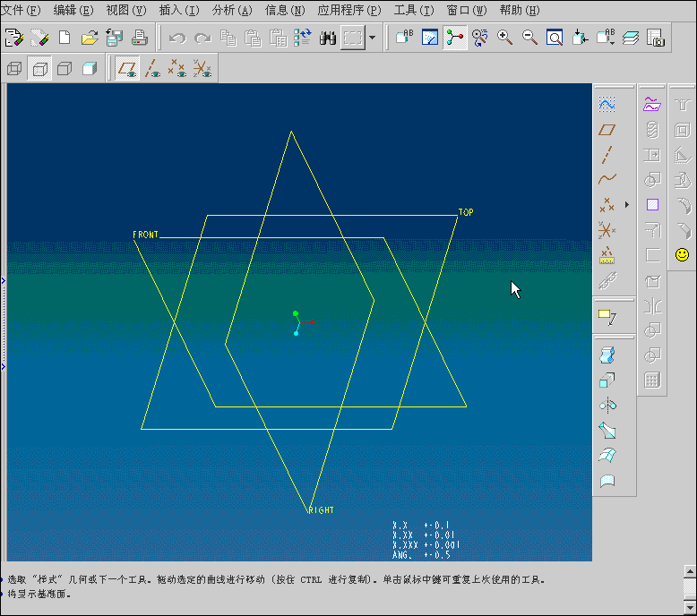
Task: Click the Save floppy disk icon
Action: (115, 38)
